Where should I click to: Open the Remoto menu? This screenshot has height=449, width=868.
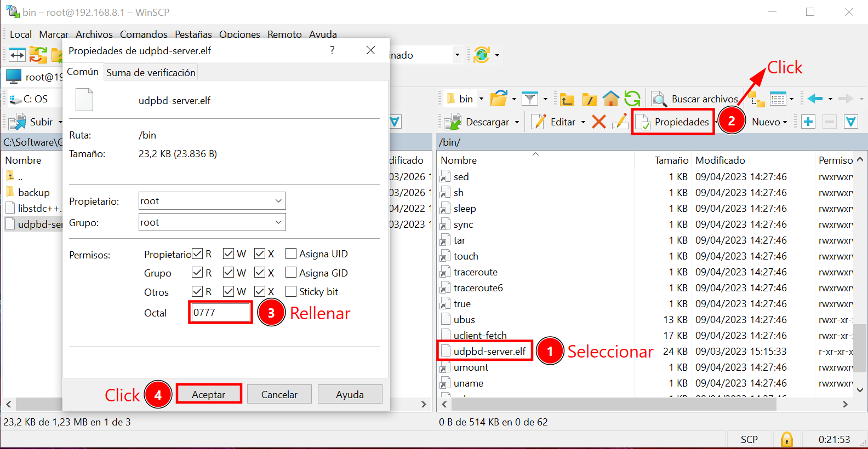pos(284,34)
